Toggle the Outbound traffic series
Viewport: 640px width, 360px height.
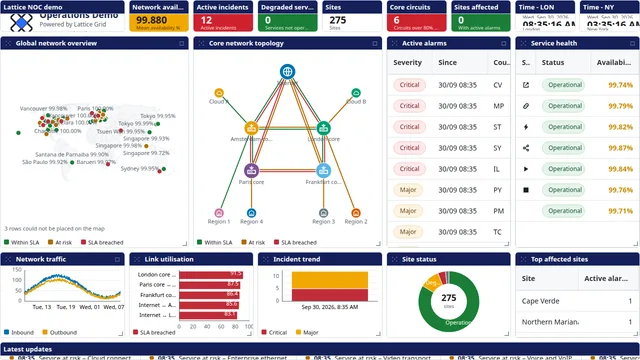coord(60,332)
